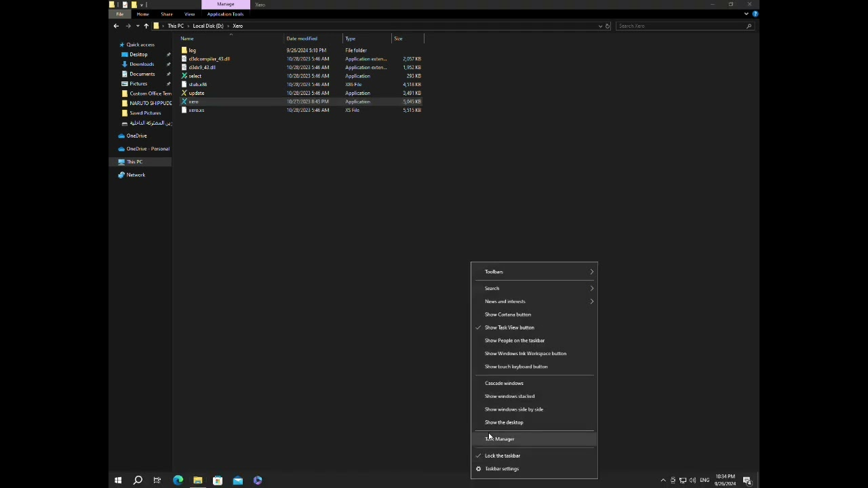
Task: Open Microsoft Edge from the taskbar
Action: point(178,481)
